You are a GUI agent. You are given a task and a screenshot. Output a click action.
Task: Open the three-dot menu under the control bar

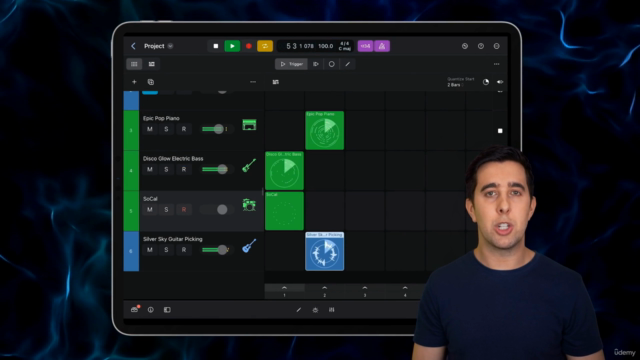pos(496,64)
